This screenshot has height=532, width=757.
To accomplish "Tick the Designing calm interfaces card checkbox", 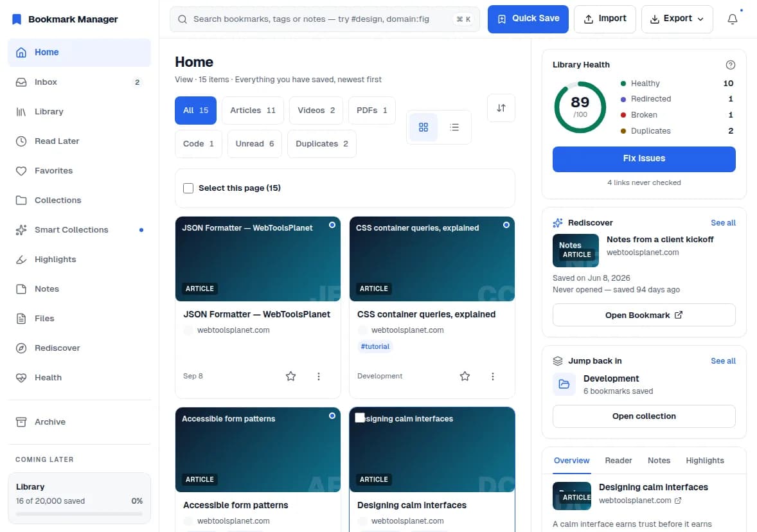I will 360,418.
